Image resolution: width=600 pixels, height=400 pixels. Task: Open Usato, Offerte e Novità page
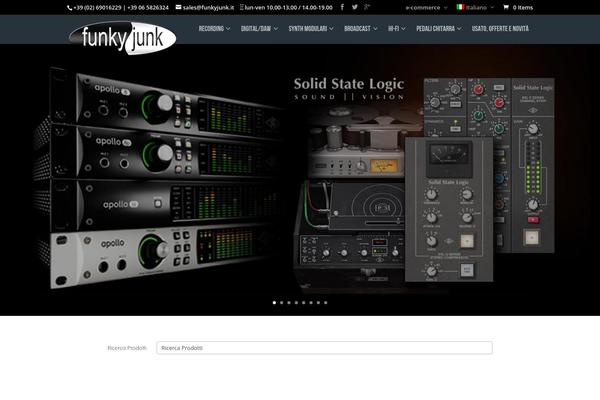coord(500,29)
